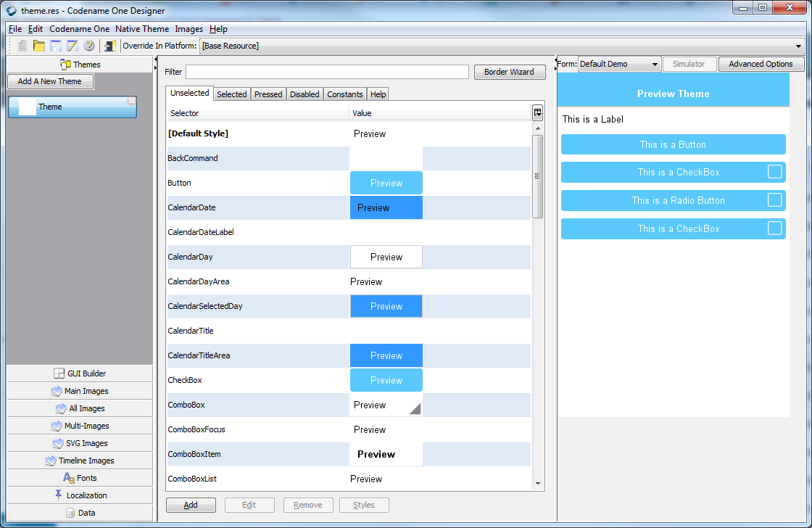The height and width of the screenshot is (528, 812).
Task: Open the table column settings icon
Action: [x=537, y=112]
